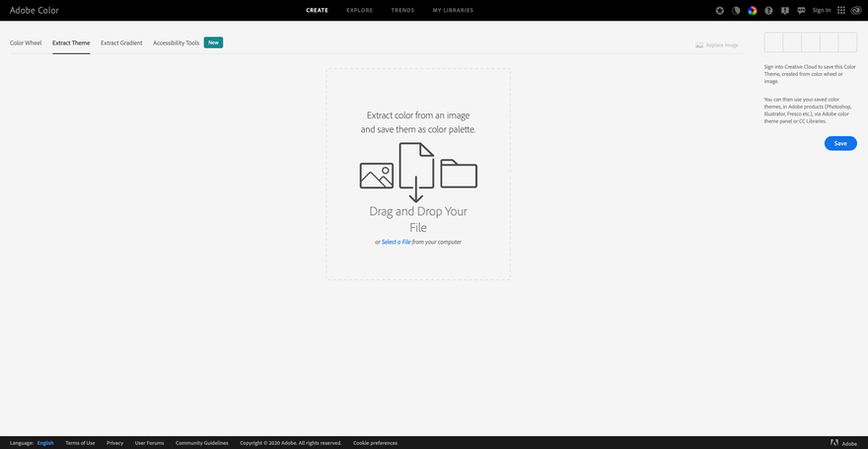Click the folder icon in drop zone
Viewport: 868px width, 449px height.
[459, 174]
